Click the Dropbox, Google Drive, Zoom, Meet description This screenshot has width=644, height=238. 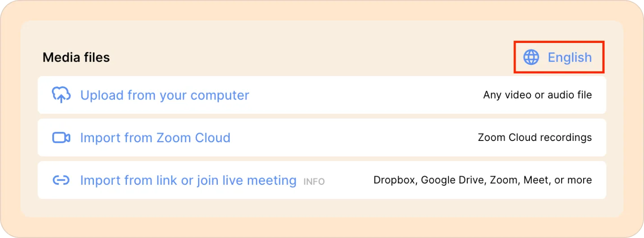click(x=483, y=180)
